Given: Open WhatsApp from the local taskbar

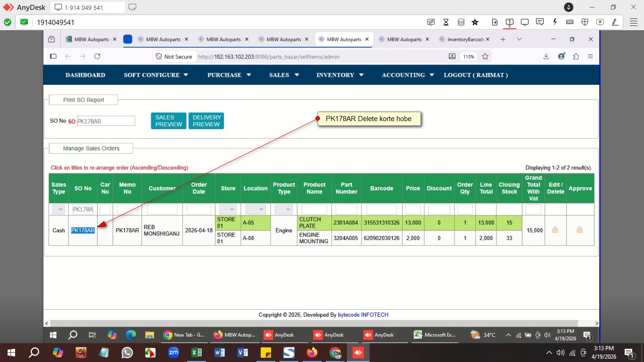Looking at the screenshot, I should (127, 353).
